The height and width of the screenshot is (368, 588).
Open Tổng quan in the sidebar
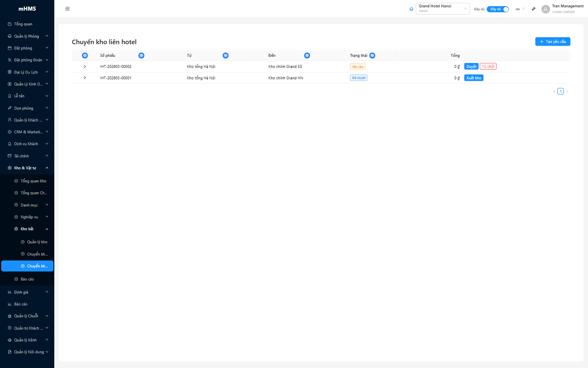pyautogui.click(x=23, y=24)
